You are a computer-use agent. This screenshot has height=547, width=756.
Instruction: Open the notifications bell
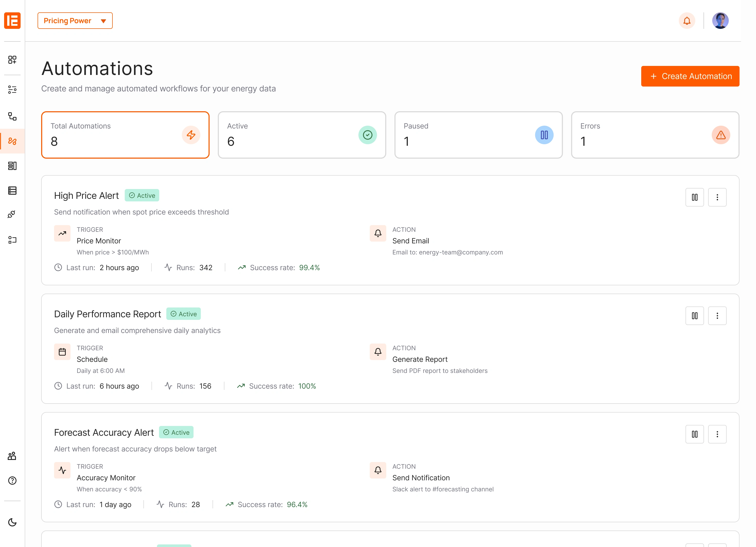tap(687, 21)
